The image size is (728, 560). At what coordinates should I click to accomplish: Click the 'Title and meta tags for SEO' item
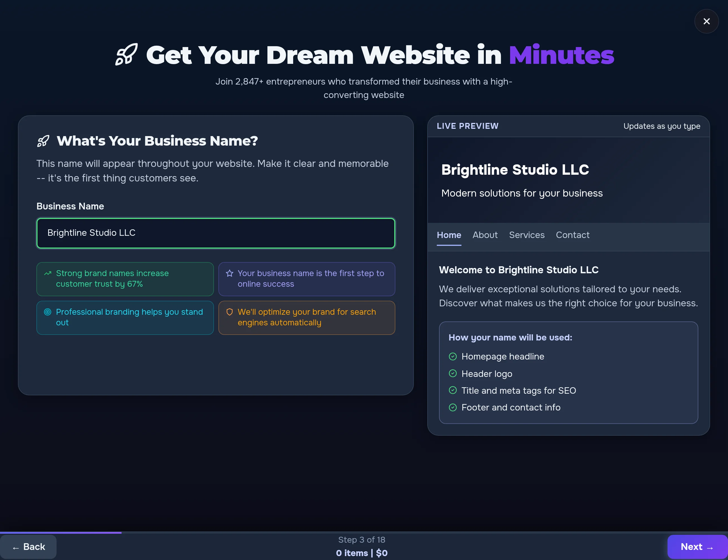[x=519, y=390]
